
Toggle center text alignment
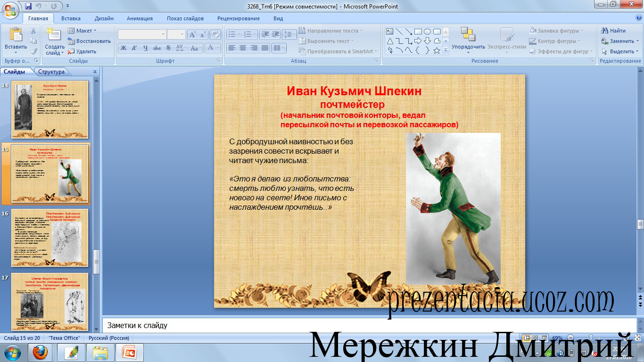click(x=243, y=48)
